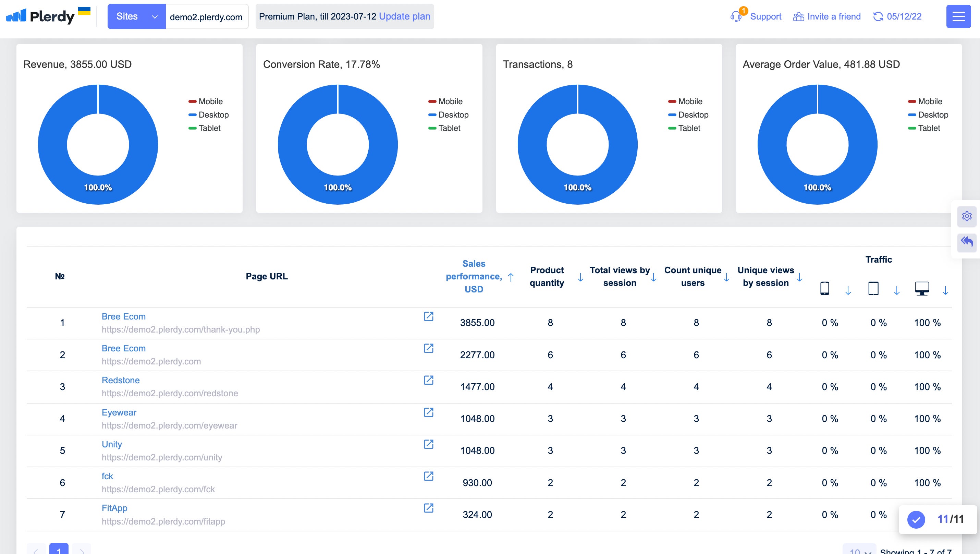Navigate to page 1 pagination button

(59, 550)
